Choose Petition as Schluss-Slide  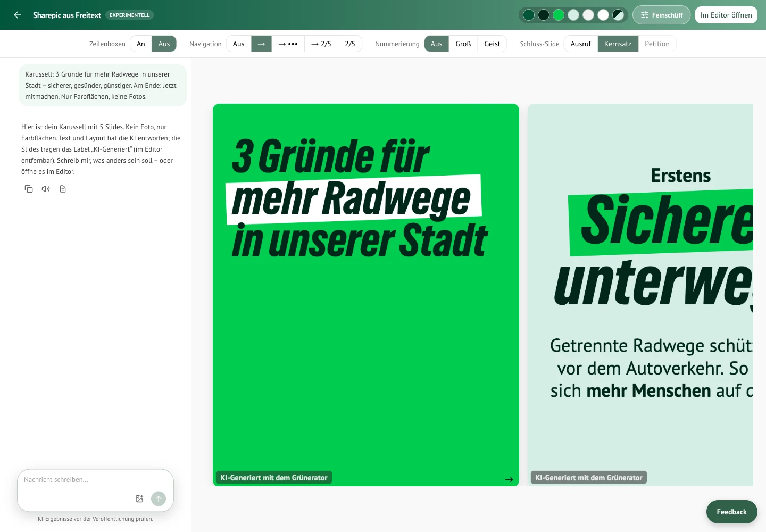(x=657, y=44)
